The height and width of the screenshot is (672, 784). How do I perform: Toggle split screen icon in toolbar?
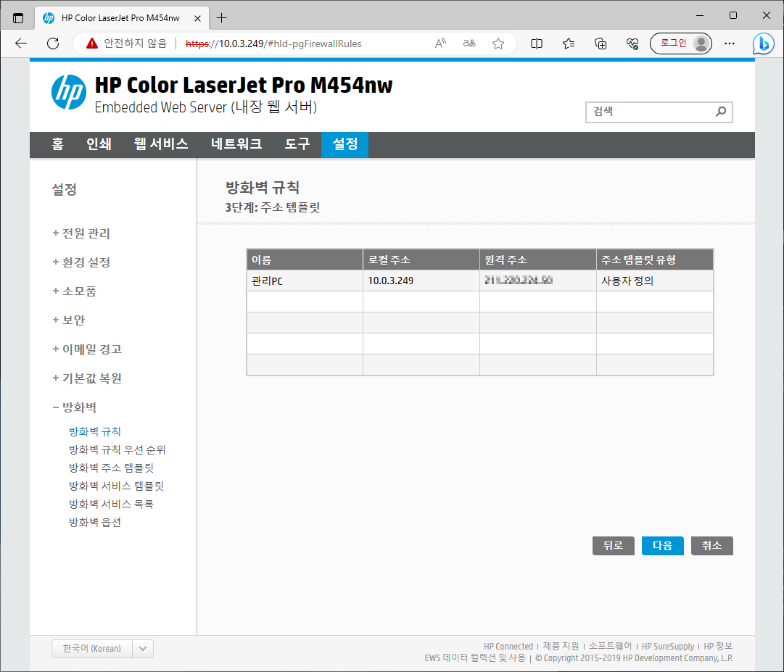click(537, 43)
